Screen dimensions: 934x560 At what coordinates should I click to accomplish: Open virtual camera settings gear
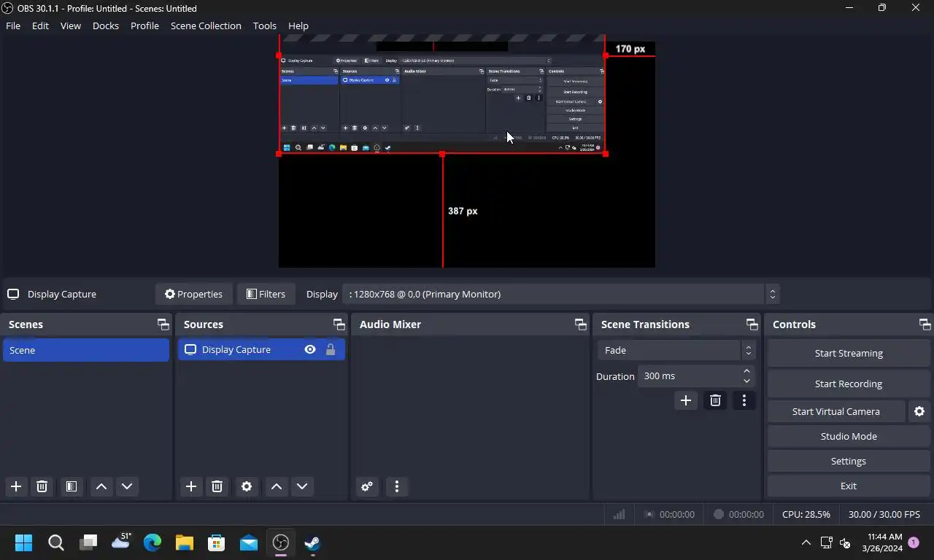pyautogui.click(x=919, y=411)
